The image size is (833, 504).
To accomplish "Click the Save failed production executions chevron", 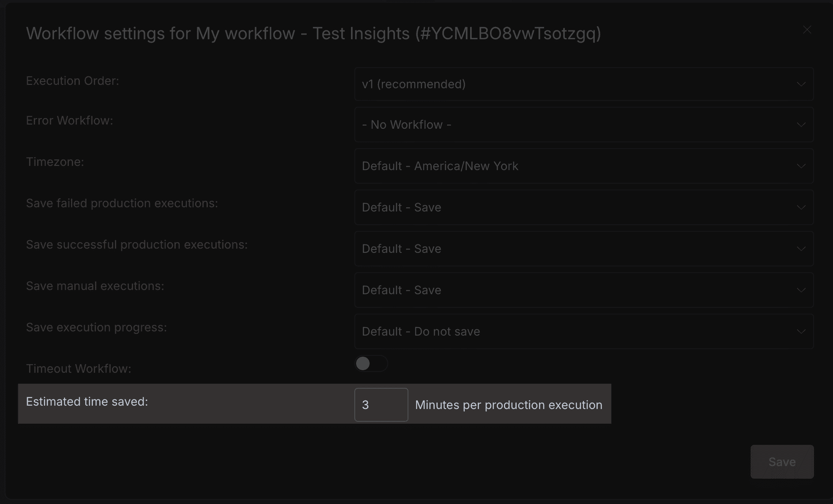I will 801,207.
